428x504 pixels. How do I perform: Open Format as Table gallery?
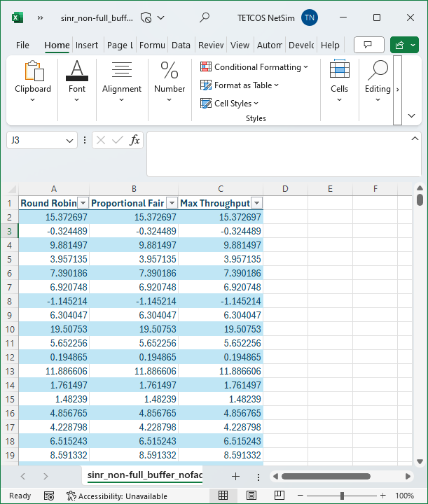[x=240, y=85]
